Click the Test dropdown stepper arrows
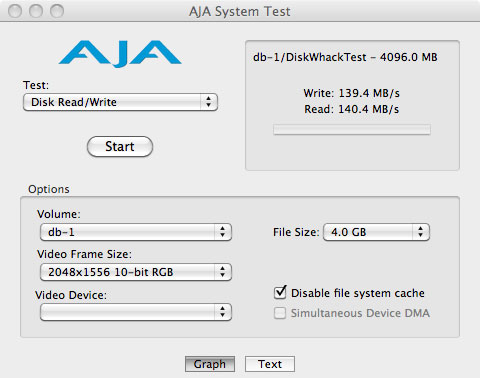This screenshot has height=378, width=480. (209, 102)
